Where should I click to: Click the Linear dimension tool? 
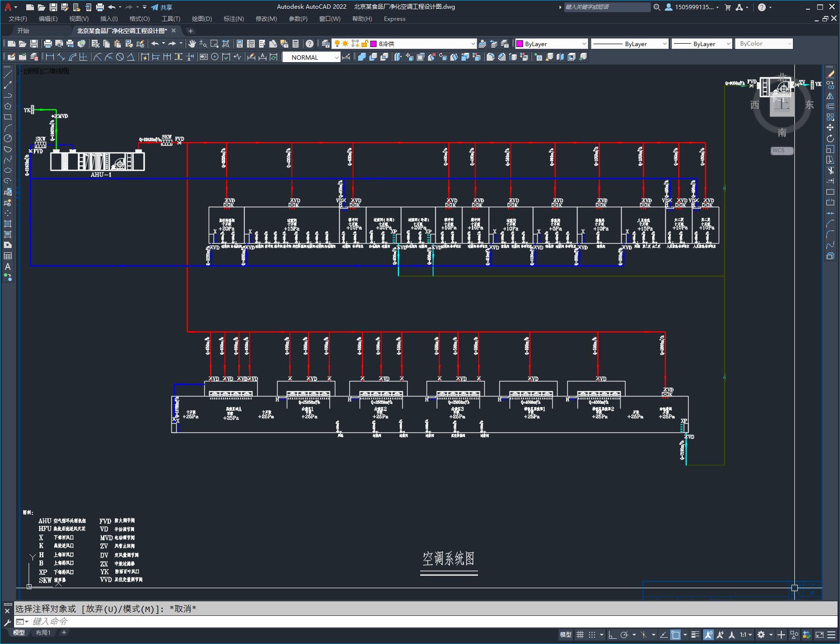click(49, 57)
